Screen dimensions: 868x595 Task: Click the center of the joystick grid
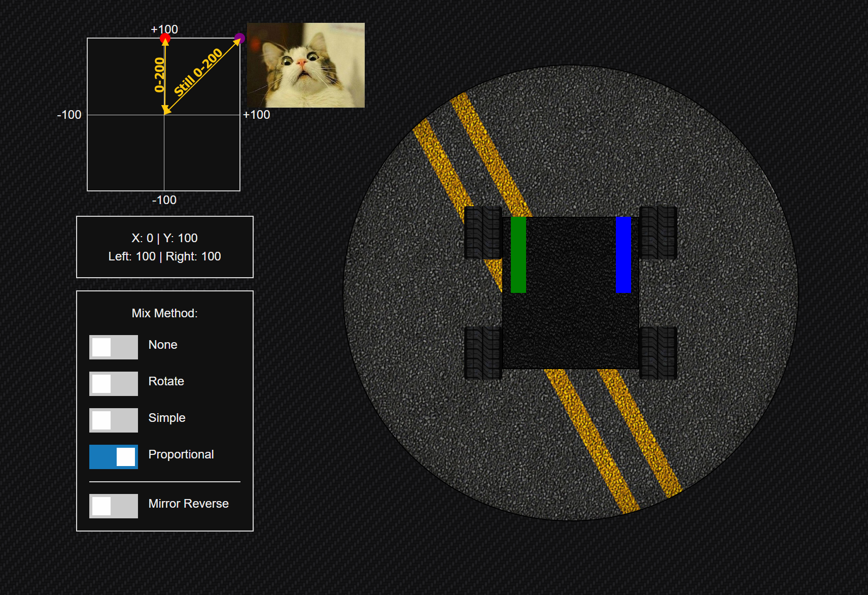coord(164,114)
